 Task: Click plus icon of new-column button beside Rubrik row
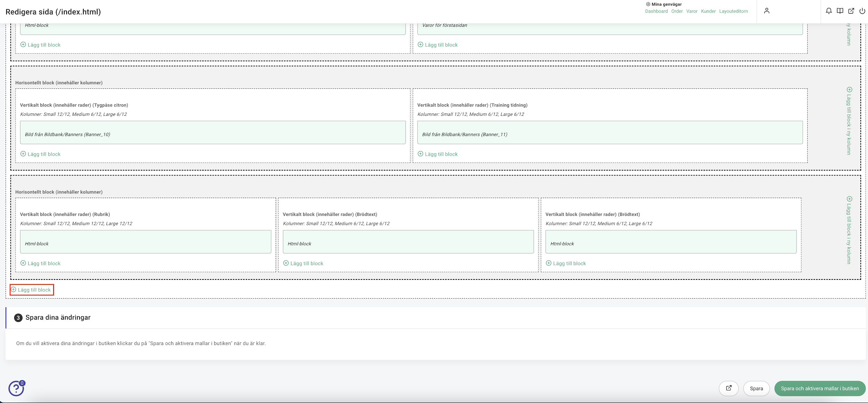click(x=849, y=199)
